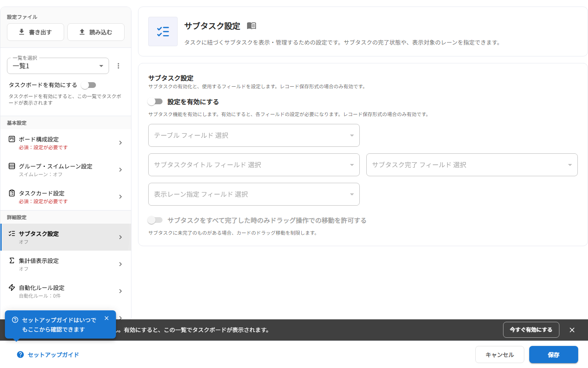588x368 pixels.
Task: Toggle タスクボードを有効にする switch
Action: (x=89, y=85)
